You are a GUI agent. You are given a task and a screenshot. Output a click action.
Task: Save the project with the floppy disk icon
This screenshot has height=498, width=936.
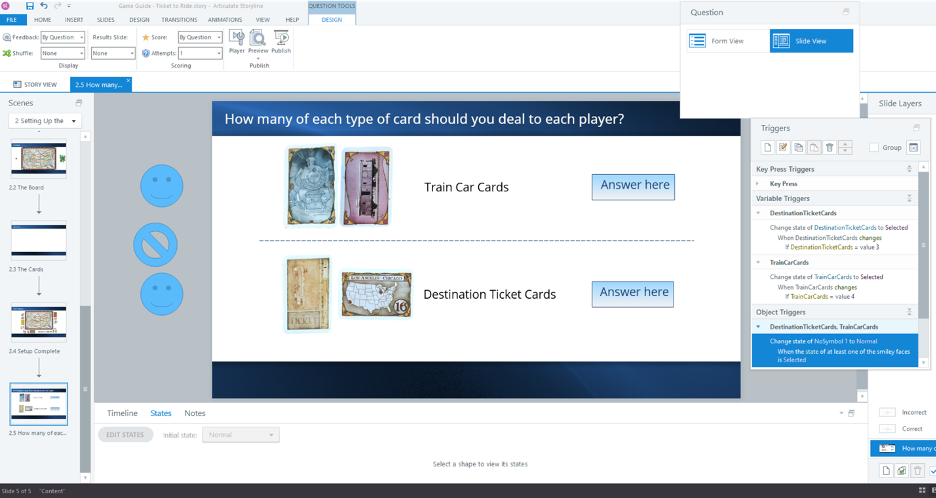coord(30,6)
